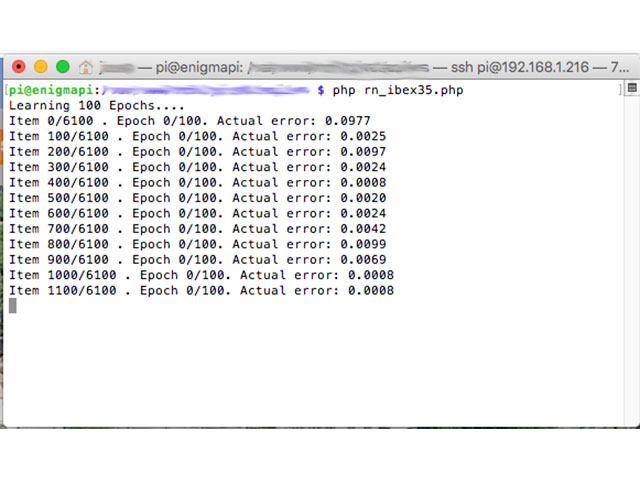
Task: Maximize the terminal with green button
Action: click(63, 67)
